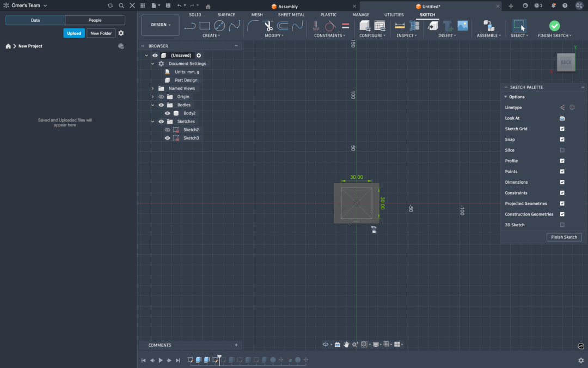The width and height of the screenshot is (588, 368).
Task: Select the Center Diameter Circle tool
Action: click(219, 26)
